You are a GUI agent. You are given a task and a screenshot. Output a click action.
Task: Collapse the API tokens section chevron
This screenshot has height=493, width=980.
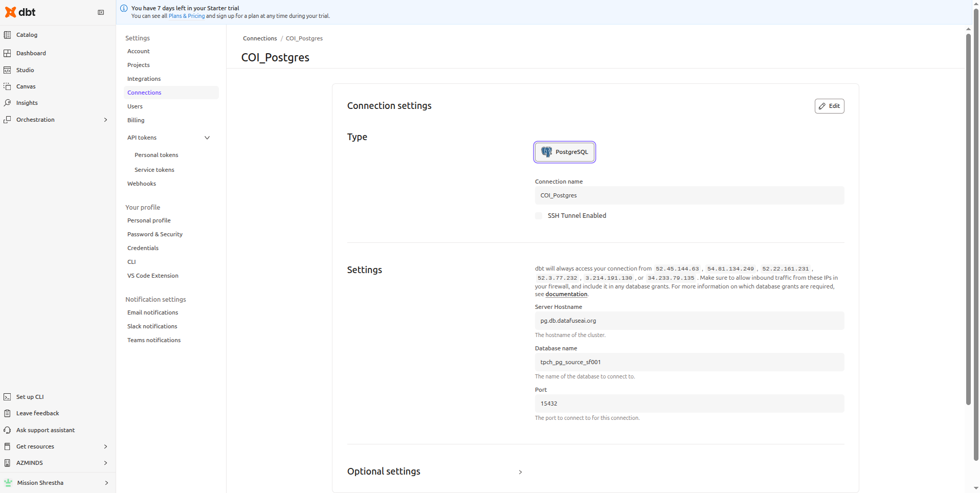(x=207, y=138)
